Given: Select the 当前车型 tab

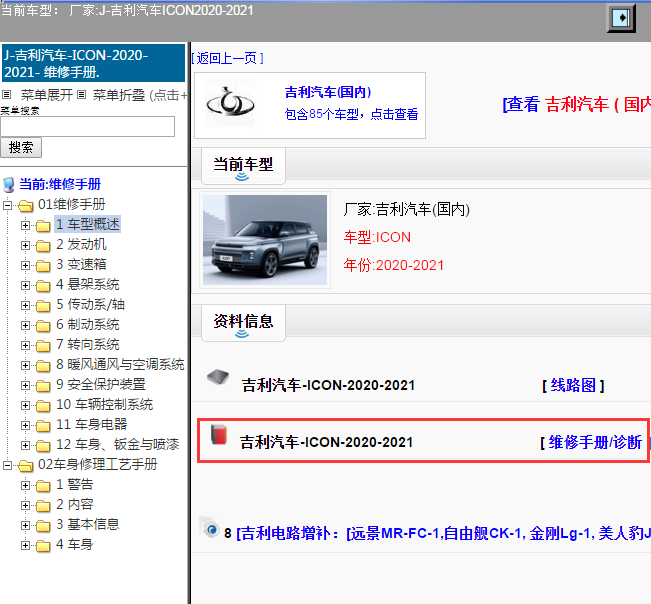Looking at the screenshot, I should pyautogui.click(x=243, y=166).
